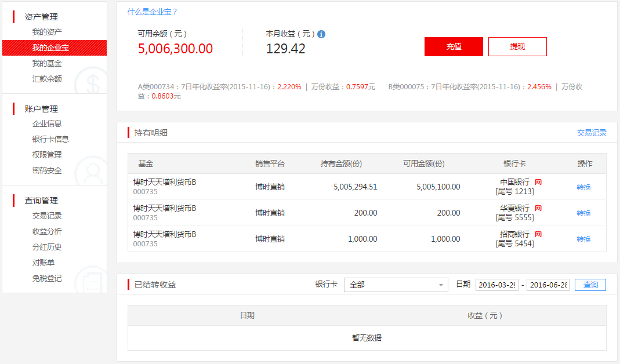Click the info icon beside 本月收益

pyautogui.click(x=321, y=34)
